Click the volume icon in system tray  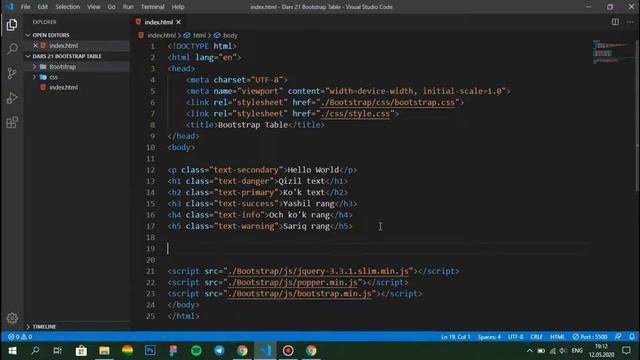point(563,351)
